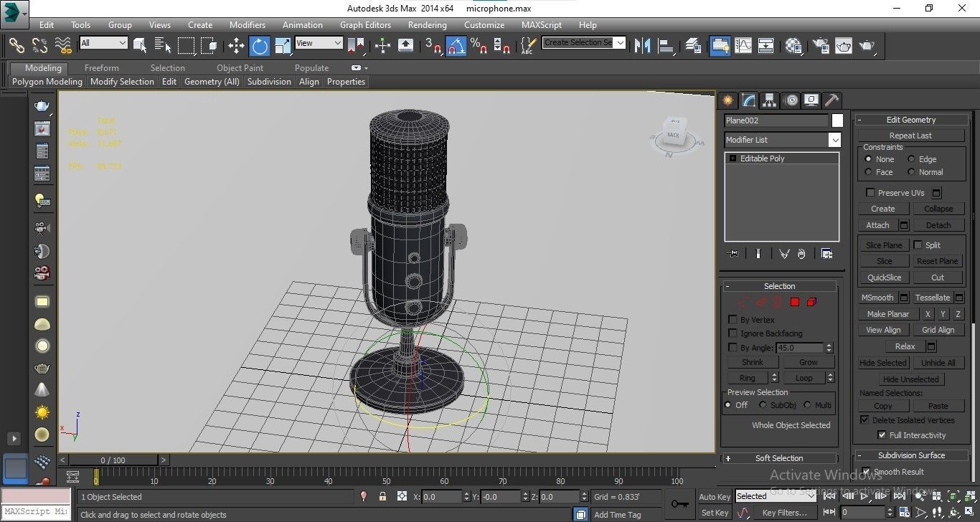
Task: Open the Select by Name dialog
Action: point(163,45)
